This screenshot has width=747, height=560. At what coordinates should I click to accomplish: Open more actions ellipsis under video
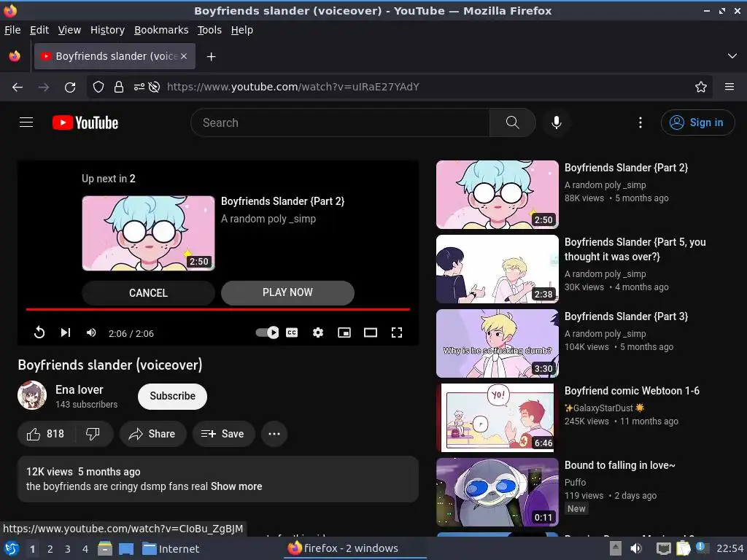274,434
